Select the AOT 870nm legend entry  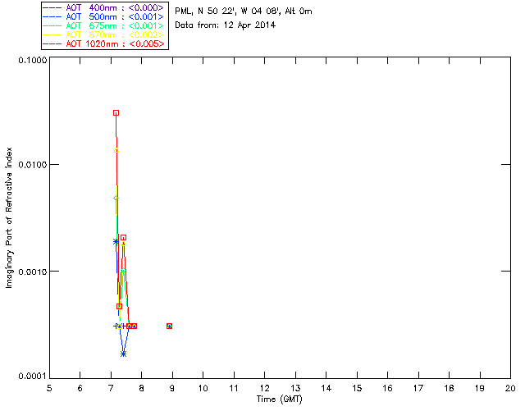click(x=104, y=34)
